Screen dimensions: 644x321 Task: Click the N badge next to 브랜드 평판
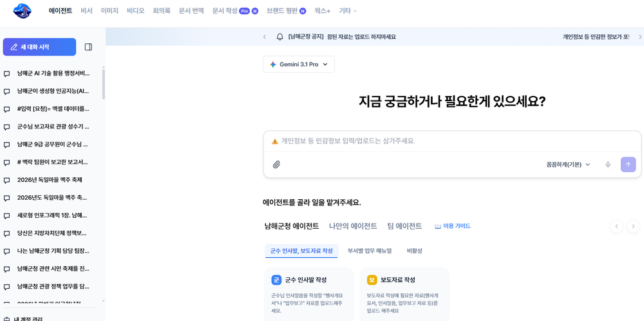303,11
